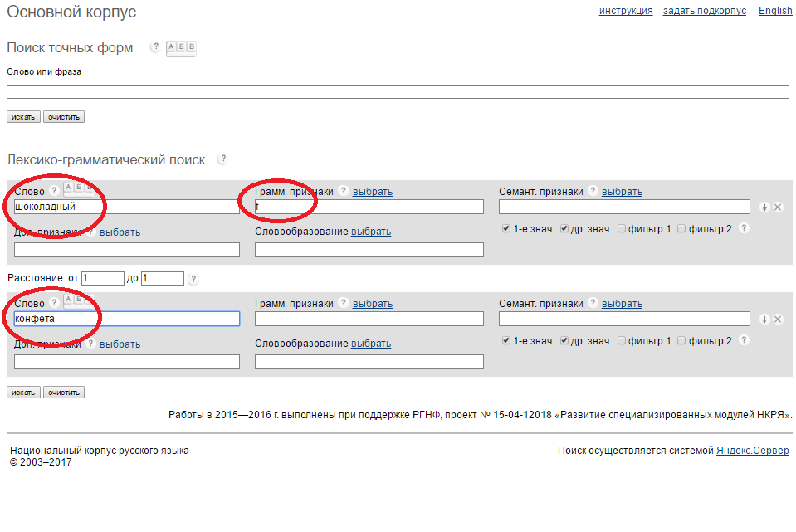Open virtual keyboard icon above конфета field

[x=79, y=300]
